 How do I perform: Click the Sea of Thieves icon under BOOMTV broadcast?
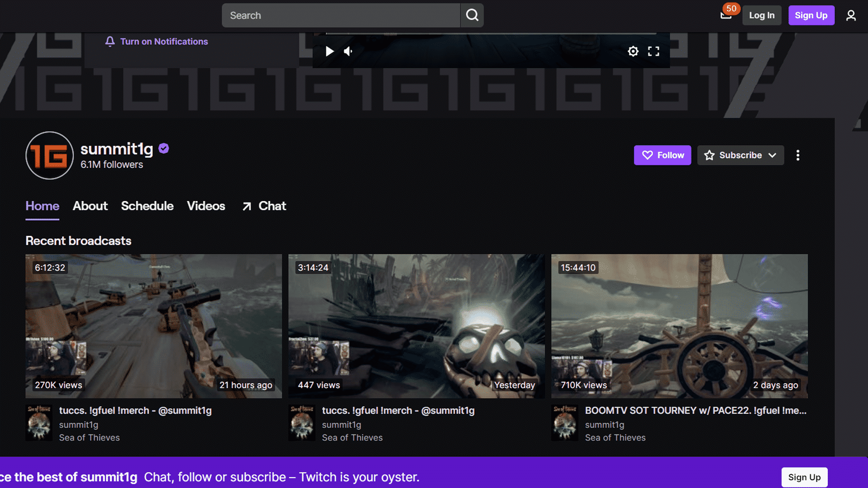[x=565, y=423]
